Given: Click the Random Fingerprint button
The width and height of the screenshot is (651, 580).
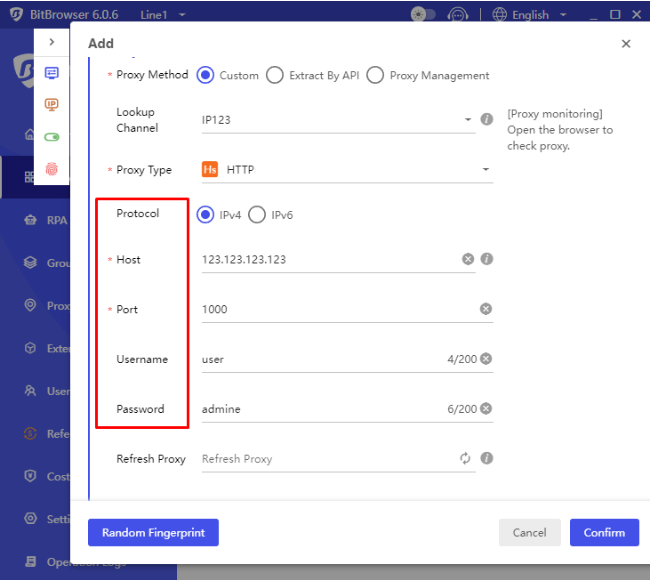Looking at the screenshot, I should pyautogui.click(x=153, y=533).
